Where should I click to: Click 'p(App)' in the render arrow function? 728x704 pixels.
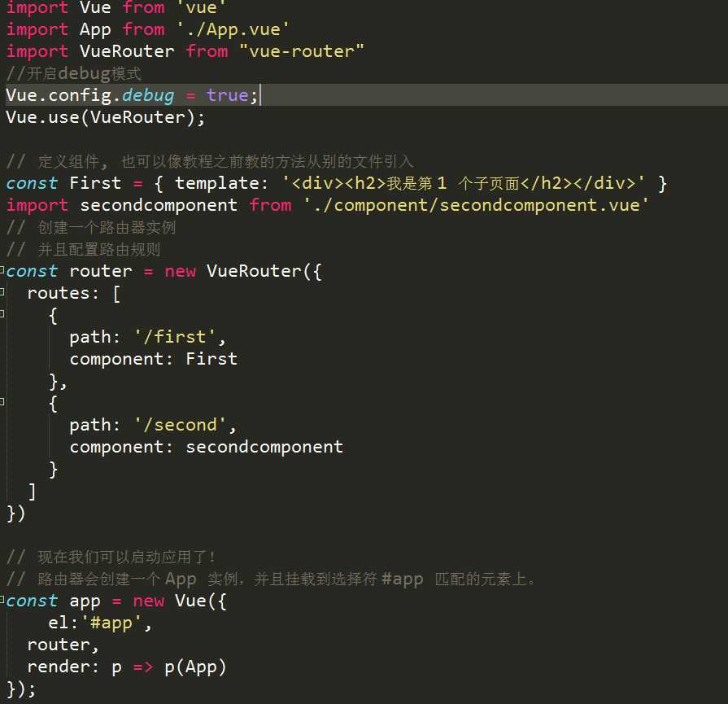click(195, 667)
